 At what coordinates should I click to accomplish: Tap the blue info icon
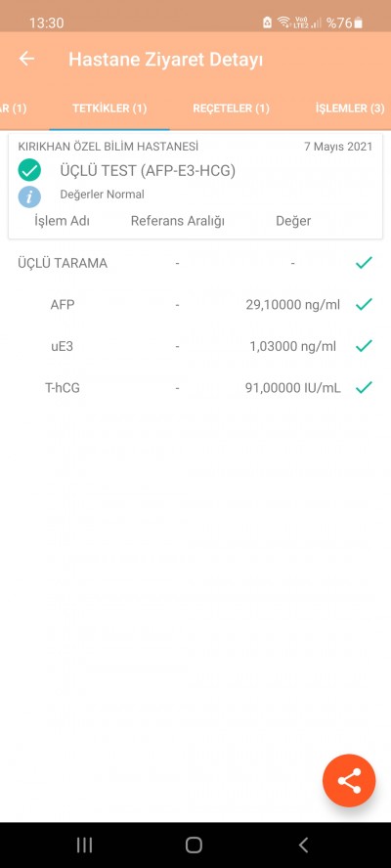(x=29, y=195)
